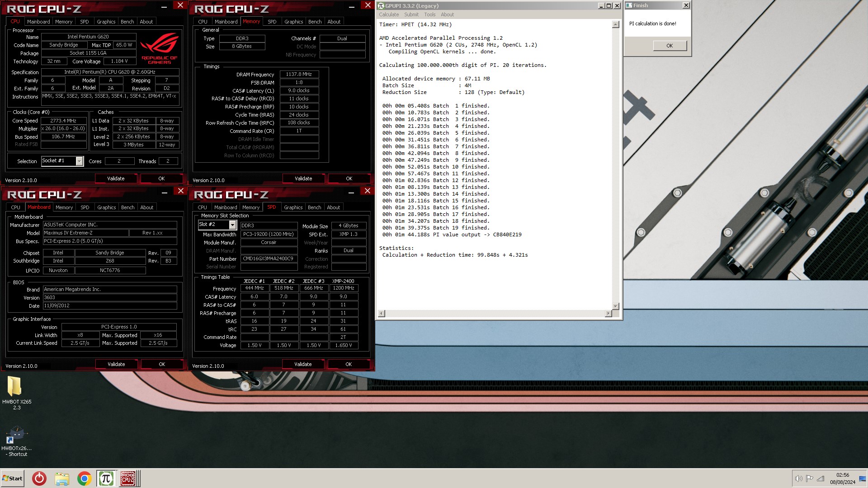Click the BIOS version 3603 field

pos(110,298)
